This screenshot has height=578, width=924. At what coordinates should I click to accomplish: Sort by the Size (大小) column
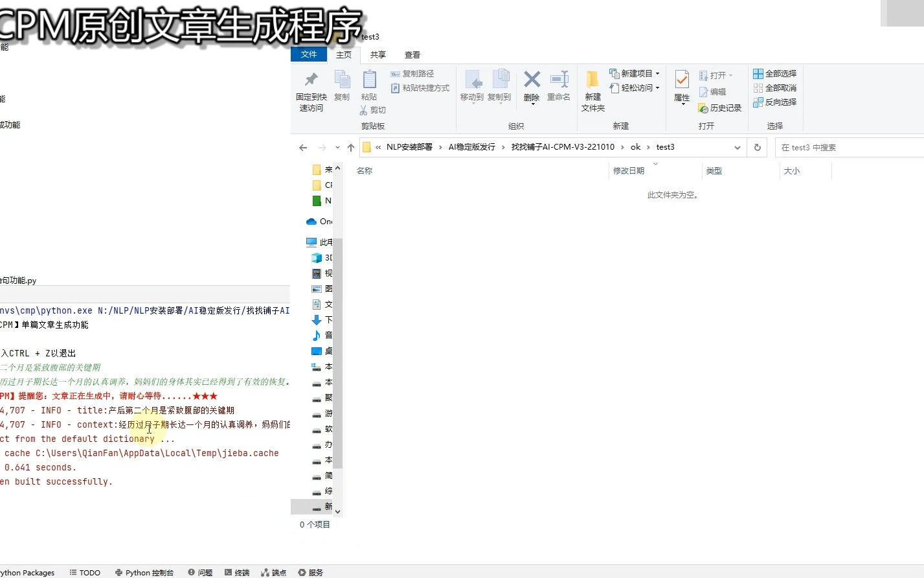[792, 171]
